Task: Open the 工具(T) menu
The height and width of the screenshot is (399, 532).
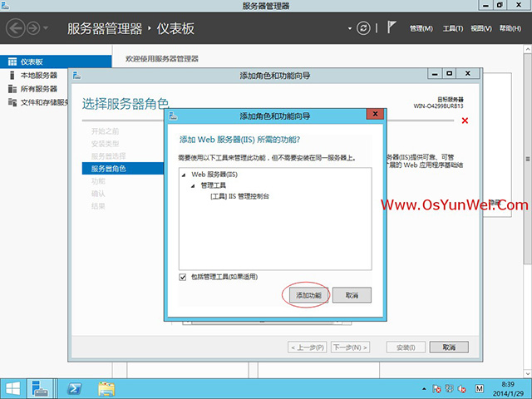Action: point(452,29)
